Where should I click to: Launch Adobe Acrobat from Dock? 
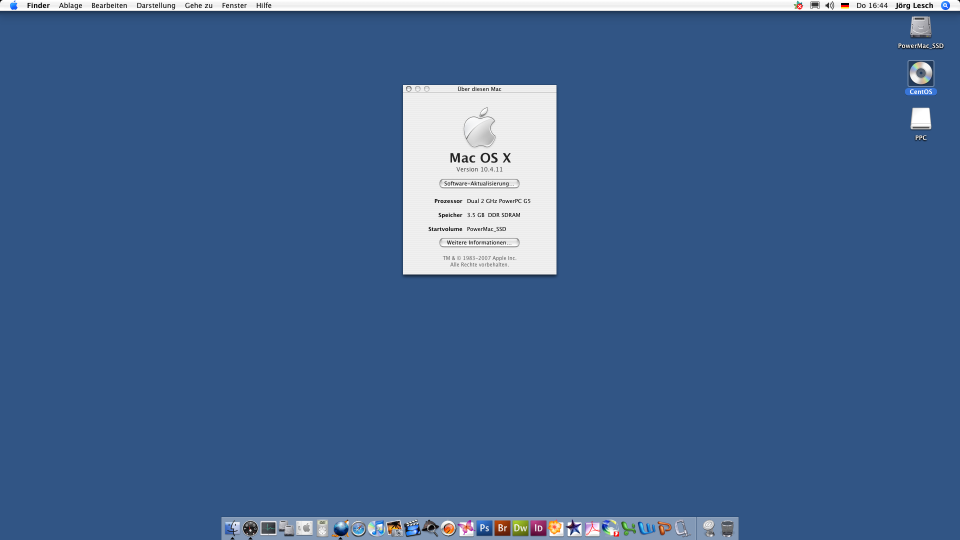coord(592,528)
